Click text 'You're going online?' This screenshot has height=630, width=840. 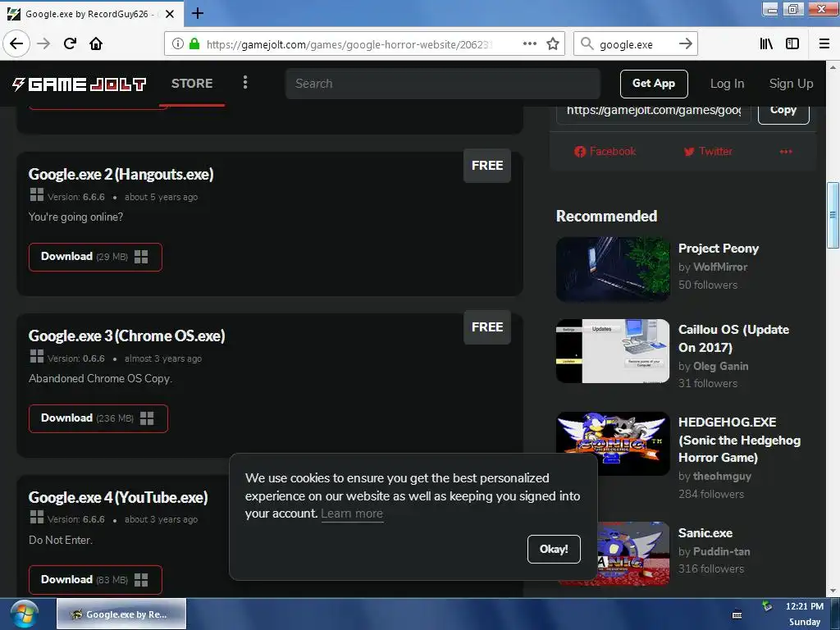coord(75,217)
